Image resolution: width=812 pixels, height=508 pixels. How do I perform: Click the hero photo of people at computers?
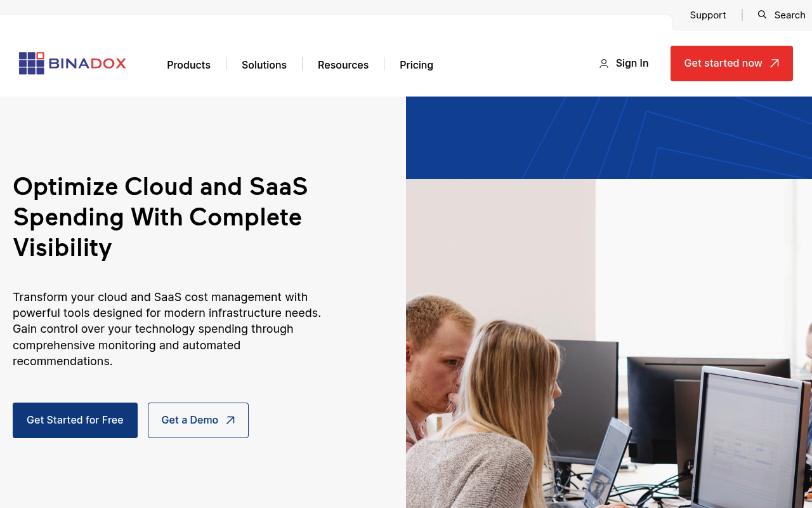[x=609, y=344]
